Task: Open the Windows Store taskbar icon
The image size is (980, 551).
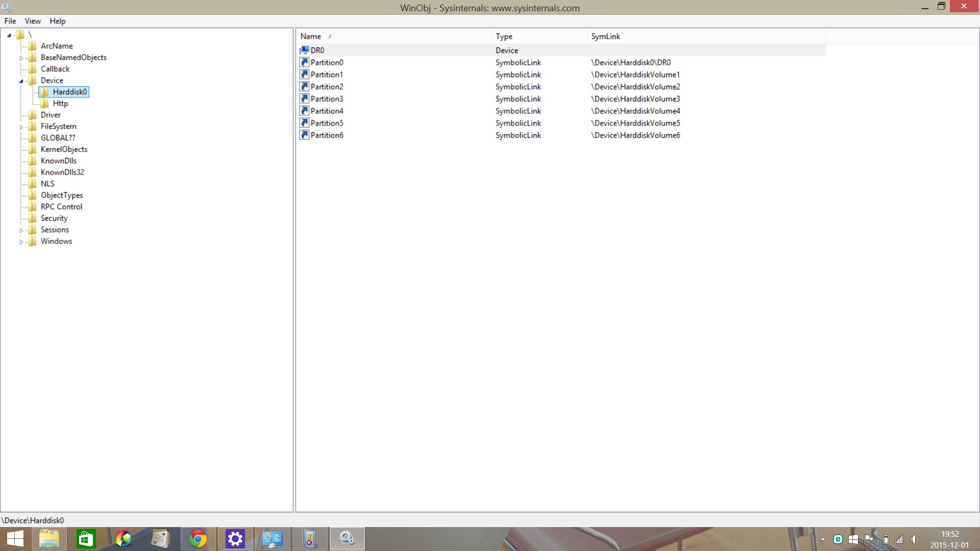Action: (x=86, y=539)
